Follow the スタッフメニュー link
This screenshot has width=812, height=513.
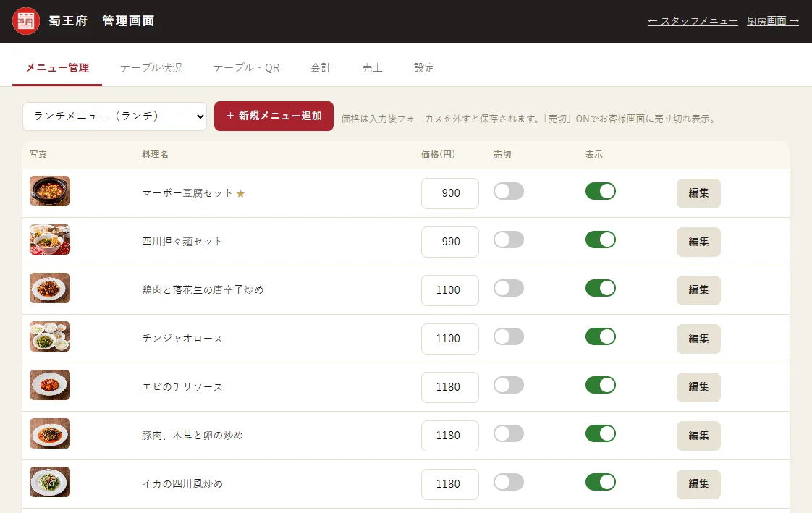coord(693,21)
